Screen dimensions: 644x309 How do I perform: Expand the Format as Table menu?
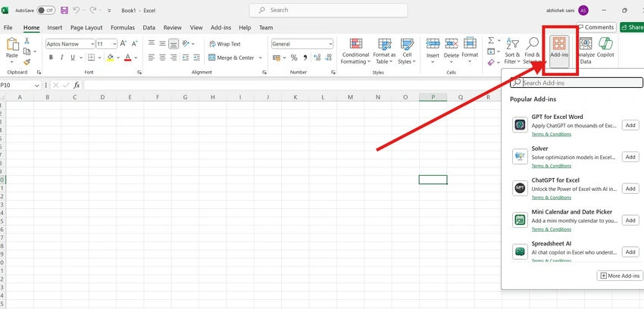pyautogui.click(x=384, y=51)
